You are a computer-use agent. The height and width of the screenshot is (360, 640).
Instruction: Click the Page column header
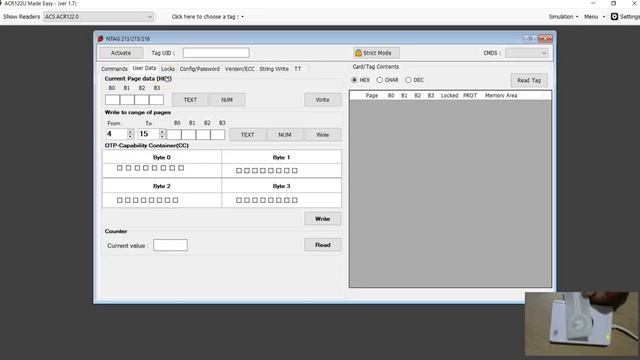(371, 96)
